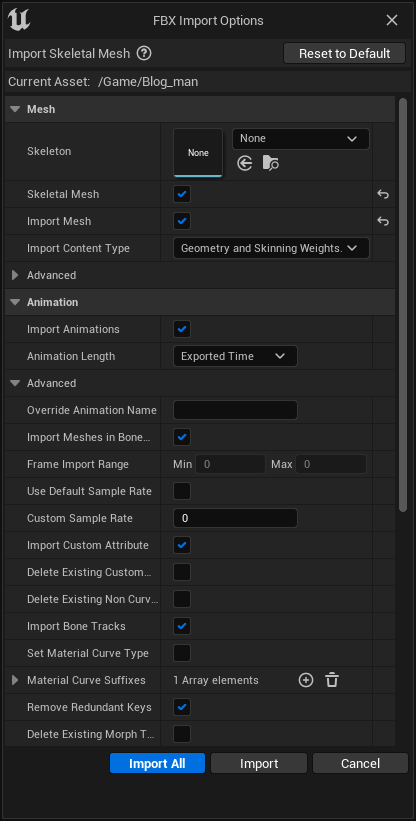Screen dimensions: 416x821
Task: Use selected asset arrow icon for Skeleton
Action: [x=244, y=163]
